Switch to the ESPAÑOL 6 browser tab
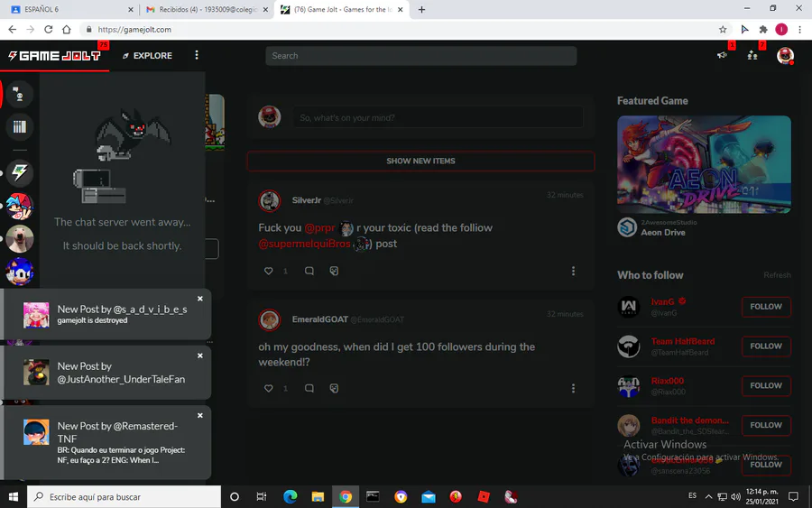 coord(69,9)
